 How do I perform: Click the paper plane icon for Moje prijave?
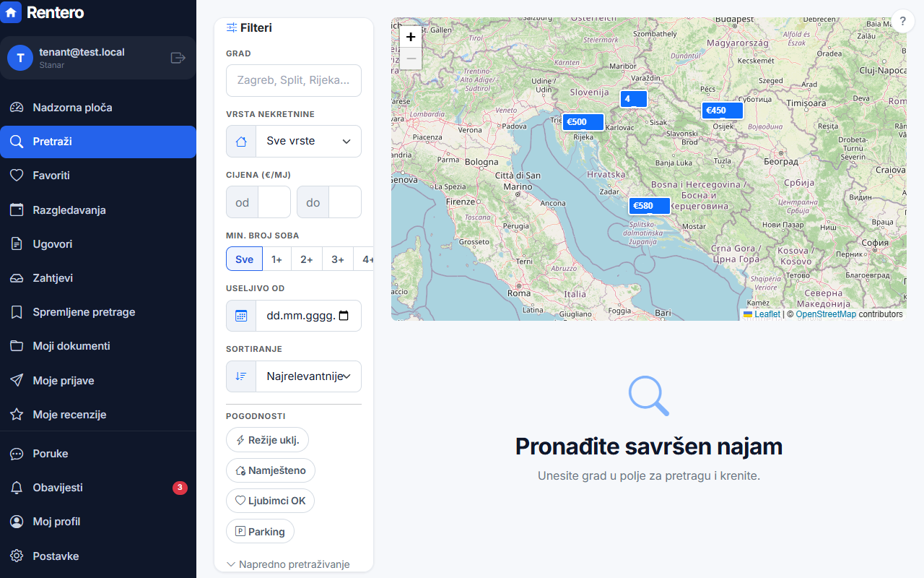pyautogui.click(x=17, y=381)
